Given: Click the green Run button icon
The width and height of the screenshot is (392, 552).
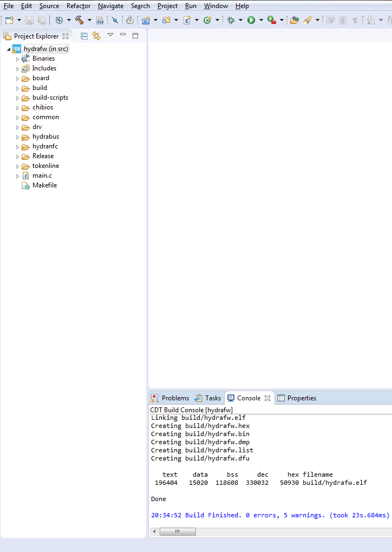Looking at the screenshot, I should pos(251,20).
